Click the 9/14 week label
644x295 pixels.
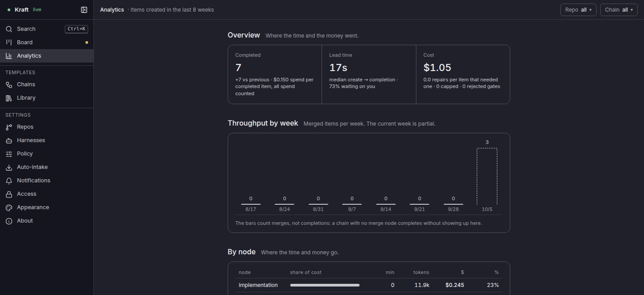click(x=386, y=209)
